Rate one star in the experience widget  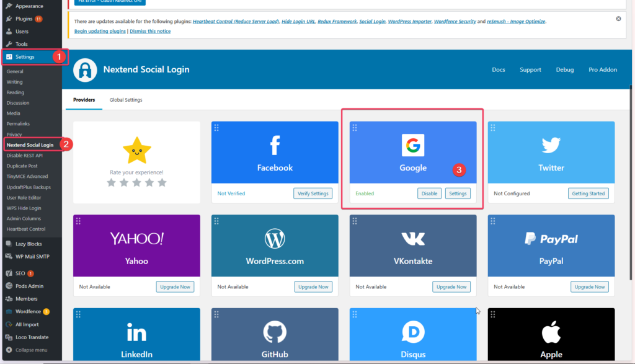[112, 182]
